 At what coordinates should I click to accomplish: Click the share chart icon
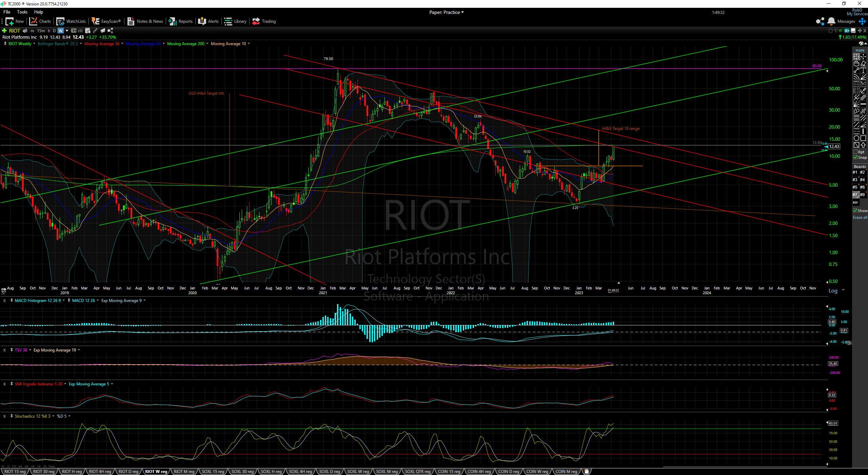[110, 31]
